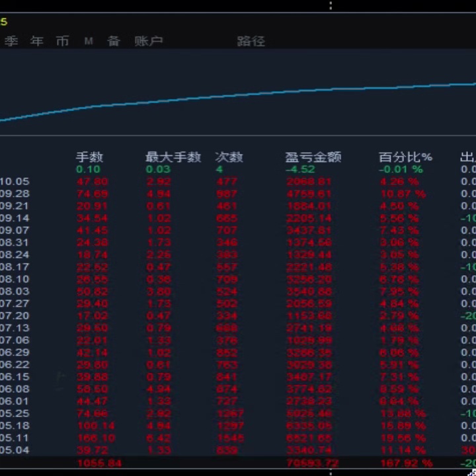This screenshot has height=476, width=476.
Task: Select the 07.06 date row label
Action: [x=15, y=340]
